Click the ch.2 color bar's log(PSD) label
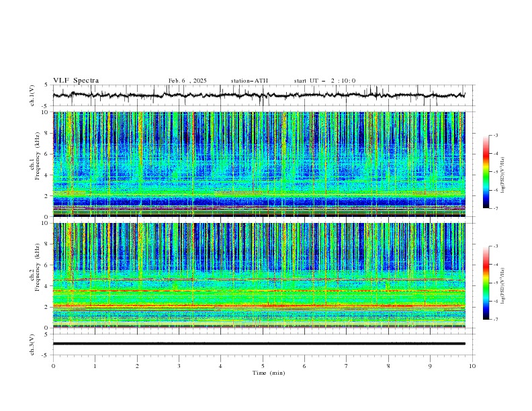The width and height of the screenshot is (532, 411). tap(503, 286)
